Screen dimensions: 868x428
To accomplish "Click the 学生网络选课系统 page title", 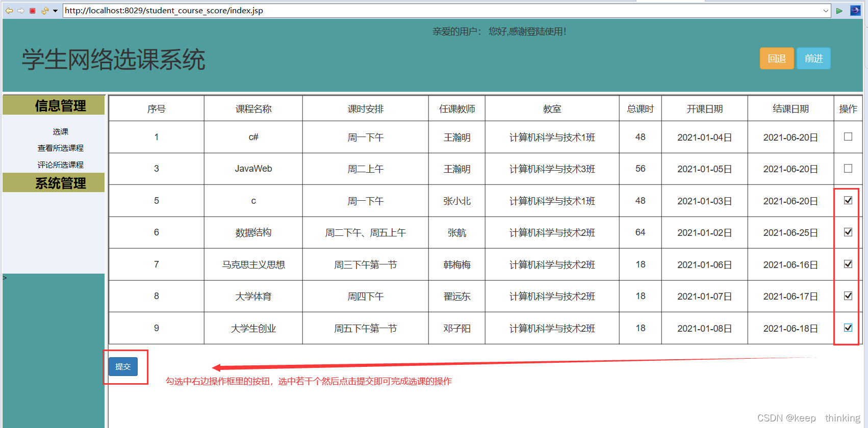I will click(x=113, y=60).
